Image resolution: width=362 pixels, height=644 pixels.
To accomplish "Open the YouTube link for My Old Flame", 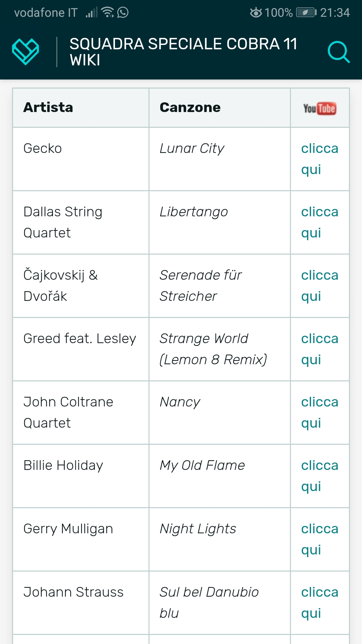I will pyautogui.click(x=319, y=476).
